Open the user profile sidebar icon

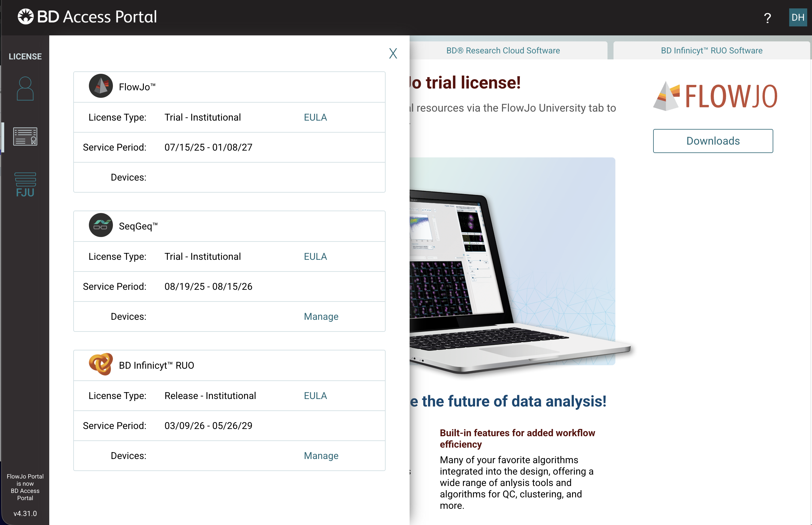(x=25, y=88)
